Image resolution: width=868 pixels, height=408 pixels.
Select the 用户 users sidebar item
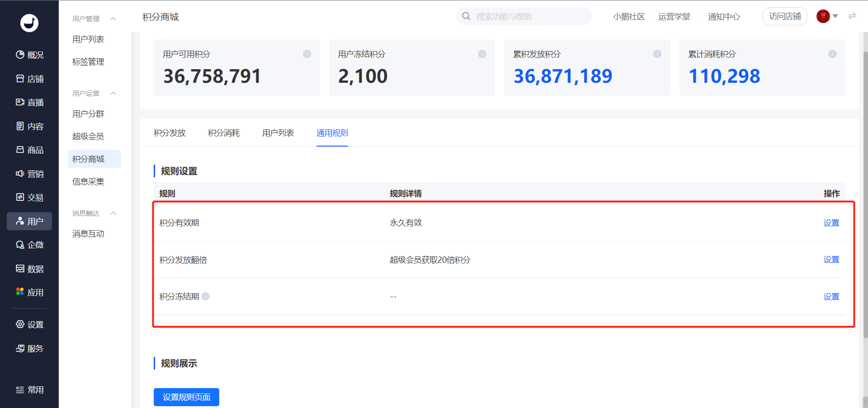[29, 221]
